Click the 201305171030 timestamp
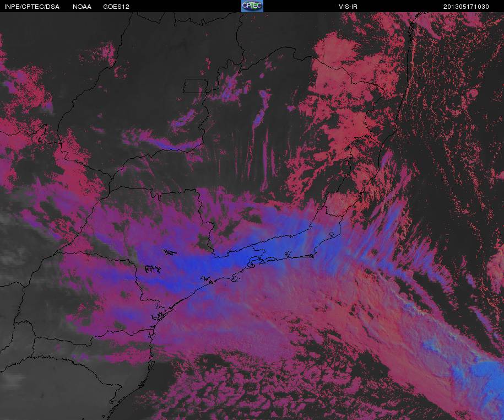The width and height of the screenshot is (504, 420). tap(466, 7)
